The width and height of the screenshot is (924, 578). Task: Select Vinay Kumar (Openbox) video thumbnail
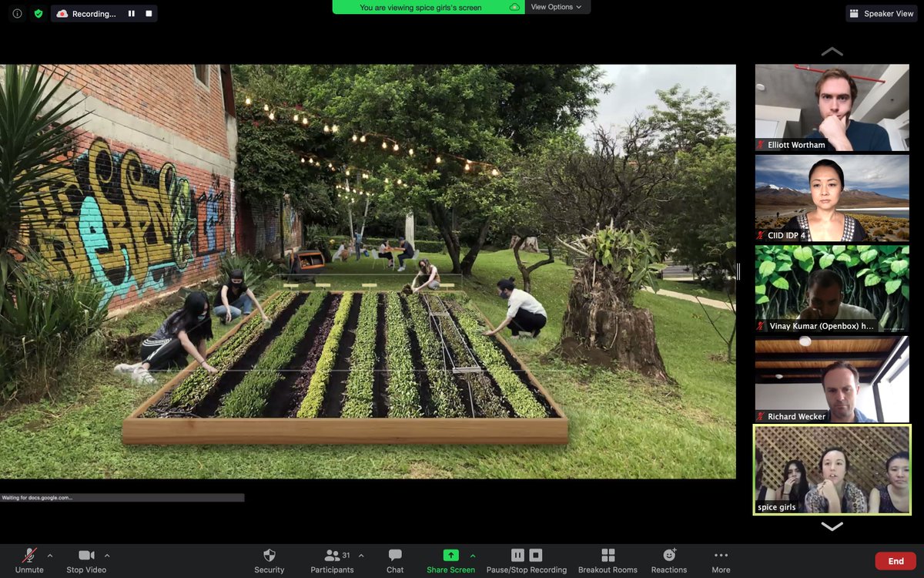(x=832, y=288)
